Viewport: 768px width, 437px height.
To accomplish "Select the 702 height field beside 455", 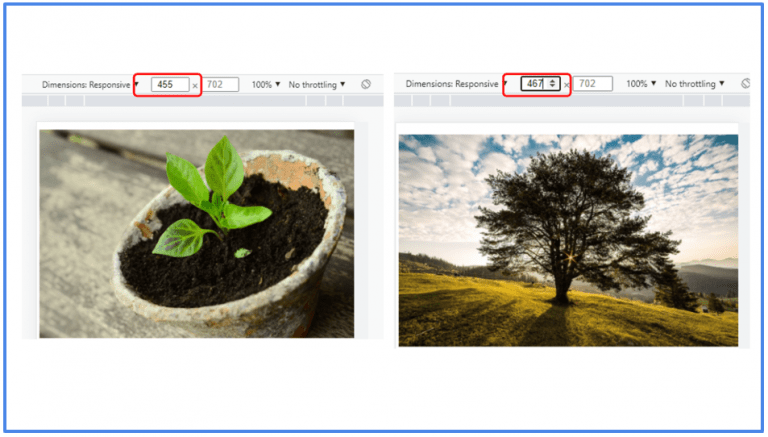I will pyautogui.click(x=220, y=85).
